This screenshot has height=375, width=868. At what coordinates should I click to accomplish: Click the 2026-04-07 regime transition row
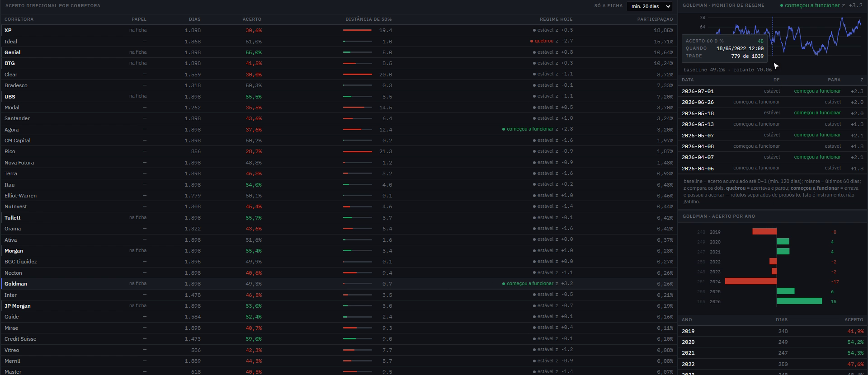click(x=773, y=157)
